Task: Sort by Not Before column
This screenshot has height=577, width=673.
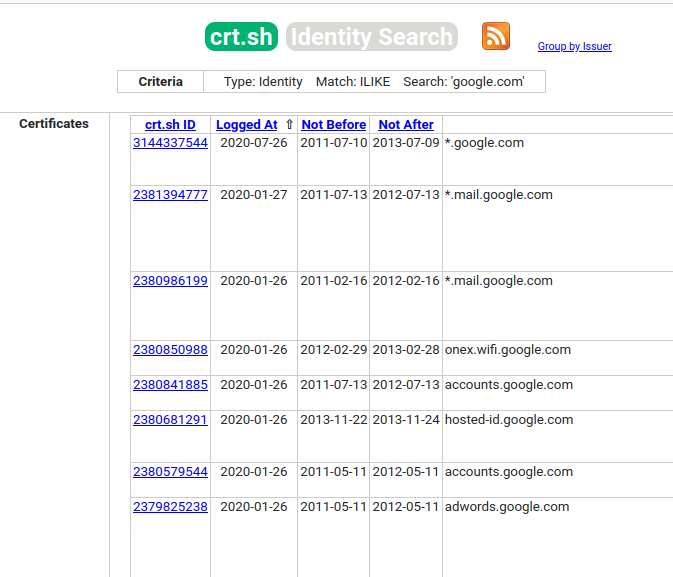Action: click(333, 125)
